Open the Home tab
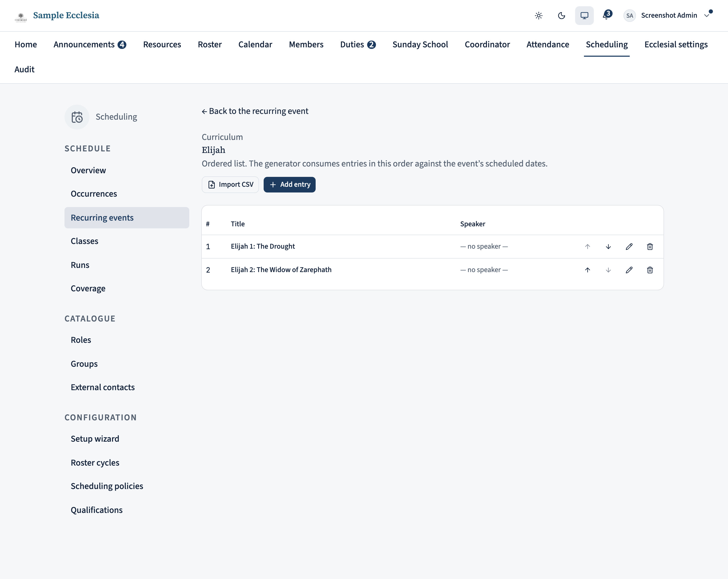This screenshot has width=728, height=579. point(26,44)
